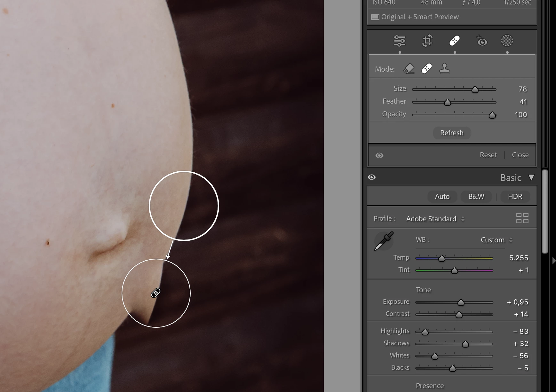Choose Heal mode bandage icon
This screenshot has height=392, width=556.
pos(427,68)
